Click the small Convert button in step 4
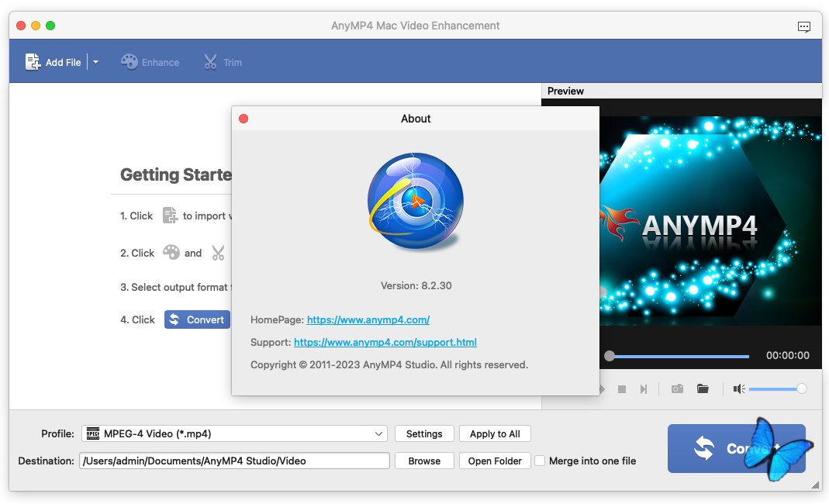829x504 pixels. pyautogui.click(x=197, y=319)
